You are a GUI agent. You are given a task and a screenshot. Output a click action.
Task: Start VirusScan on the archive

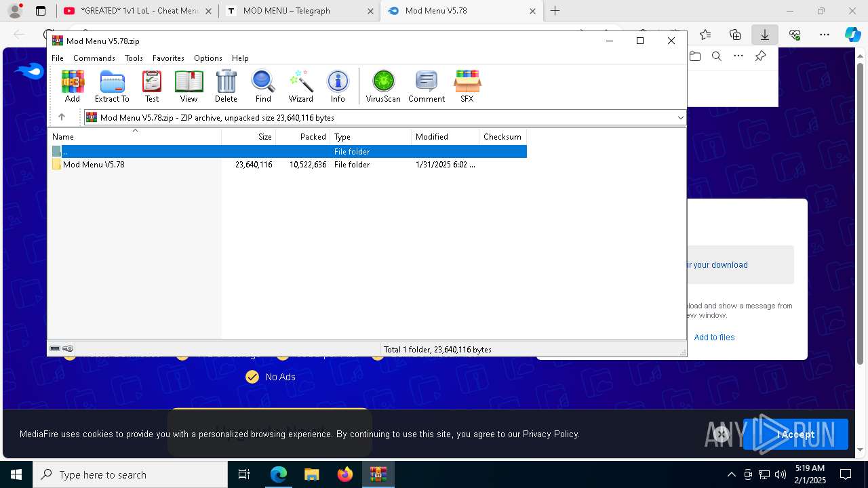383,86
